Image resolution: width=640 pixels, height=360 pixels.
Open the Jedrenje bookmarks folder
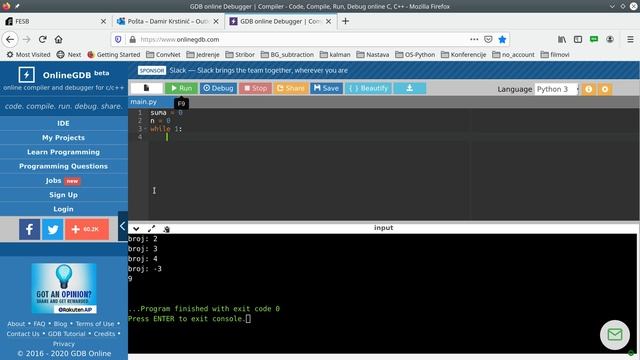point(203,55)
